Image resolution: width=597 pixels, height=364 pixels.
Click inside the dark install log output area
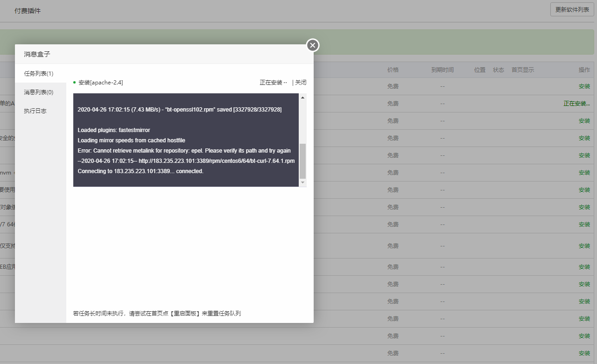[x=186, y=140]
